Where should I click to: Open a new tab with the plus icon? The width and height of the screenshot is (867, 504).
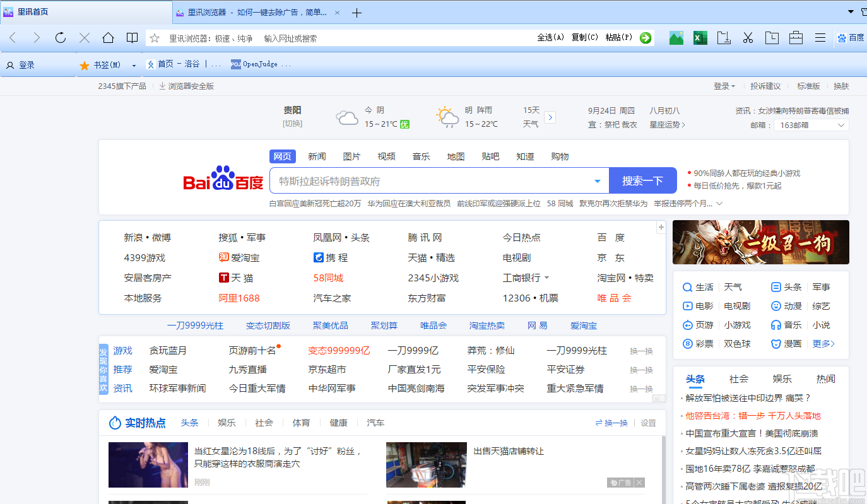point(357,13)
